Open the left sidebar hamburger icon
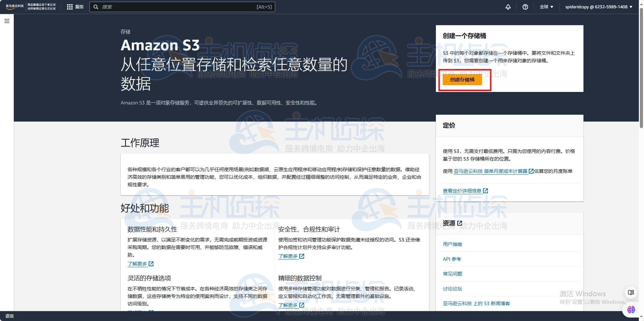 7,21
